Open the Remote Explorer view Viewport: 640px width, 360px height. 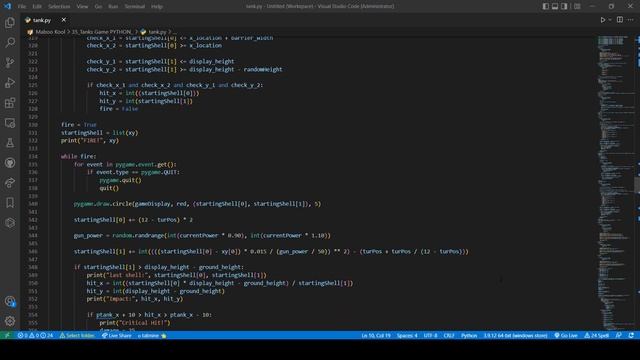(x=10, y=123)
